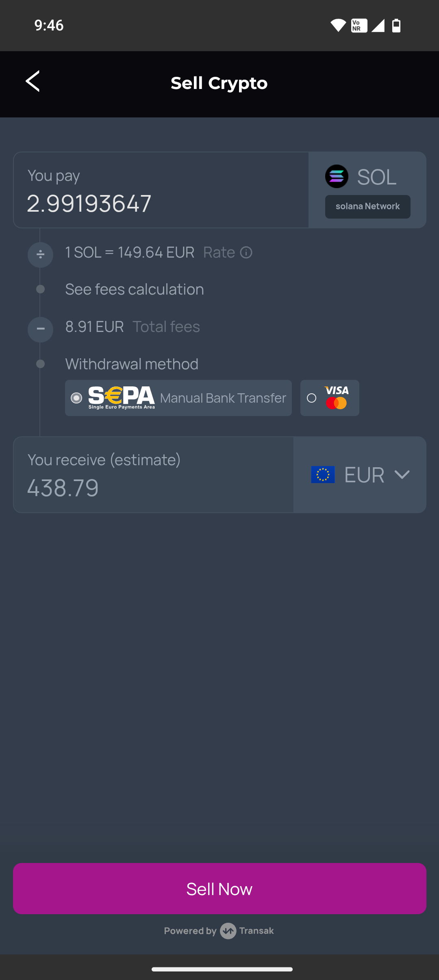Tap the minus fees icon
Screen dimensions: 439x980
coord(40,329)
